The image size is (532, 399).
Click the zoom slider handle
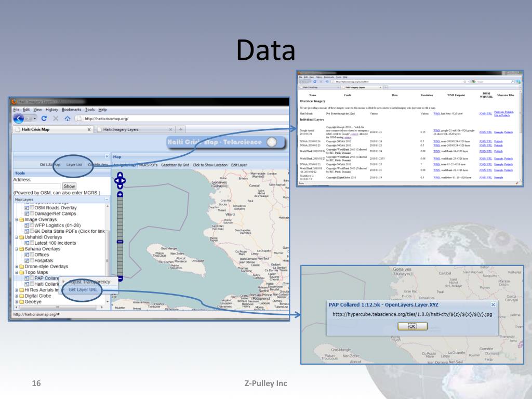click(120, 242)
